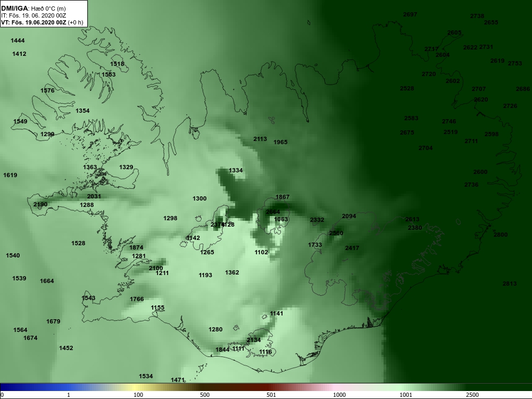The width and height of the screenshot is (532, 399).
Task: Click the 1412 height value
Action: click(x=19, y=54)
